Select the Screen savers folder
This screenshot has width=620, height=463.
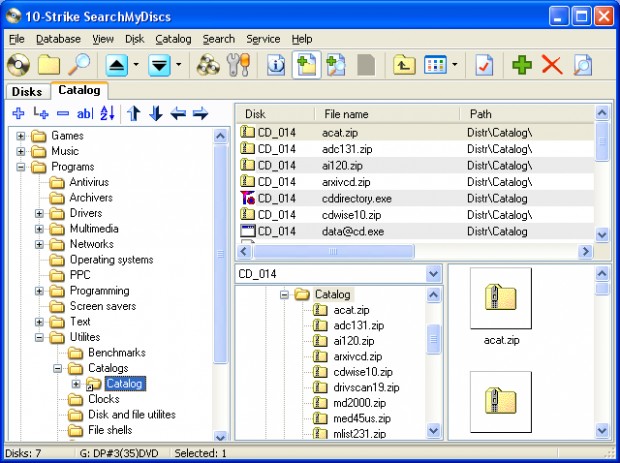point(103,306)
